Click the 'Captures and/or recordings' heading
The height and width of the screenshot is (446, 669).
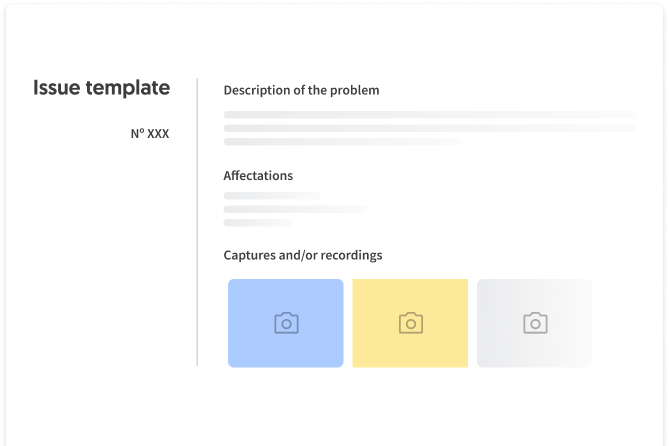[303, 255]
